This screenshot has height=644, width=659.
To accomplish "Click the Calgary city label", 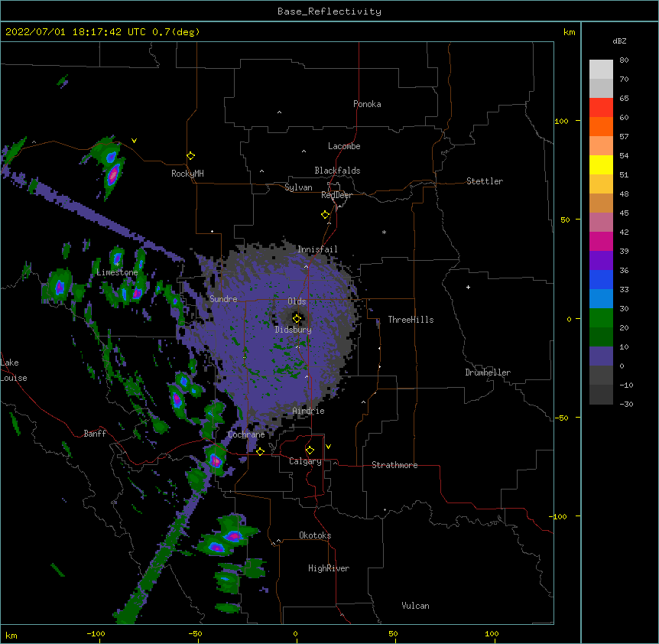I will coord(305,461).
